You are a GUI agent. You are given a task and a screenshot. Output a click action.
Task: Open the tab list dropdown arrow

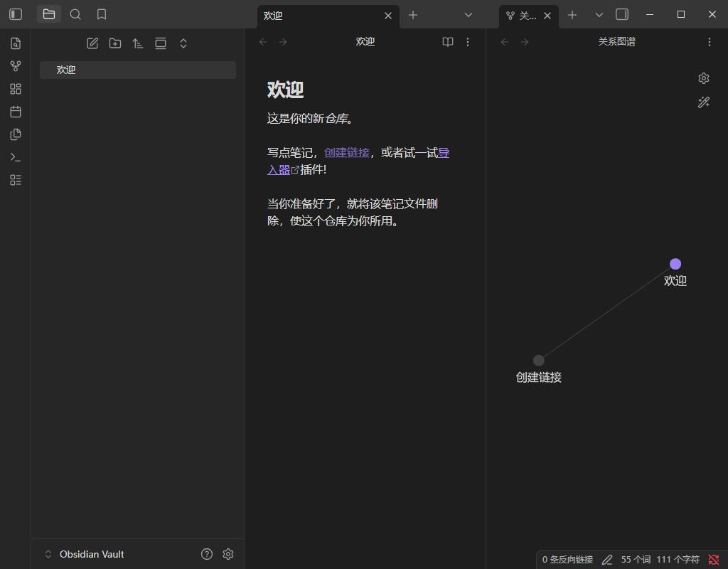(x=468, y=15)
